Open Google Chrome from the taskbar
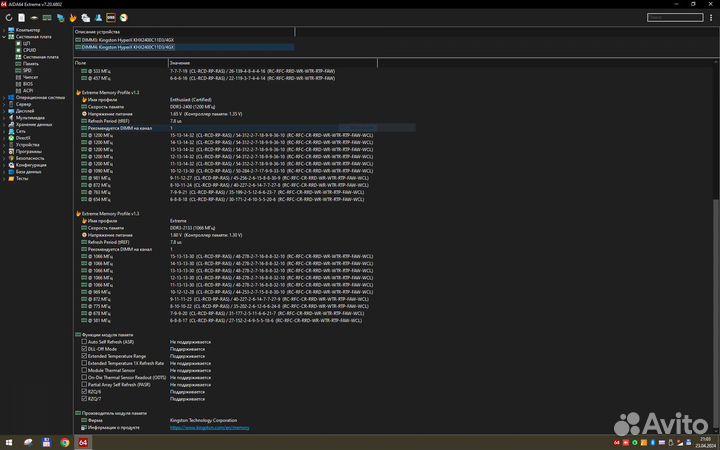 coord(65,442)
